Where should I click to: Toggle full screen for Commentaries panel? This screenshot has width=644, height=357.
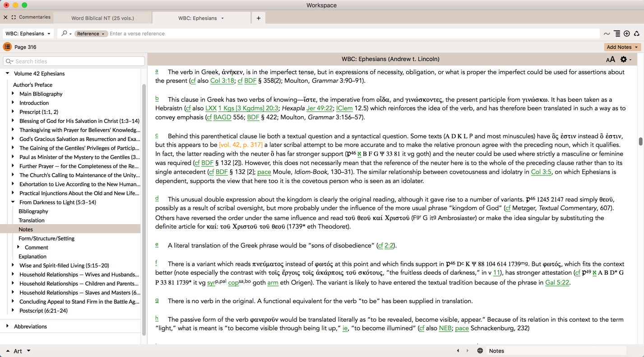14,17
